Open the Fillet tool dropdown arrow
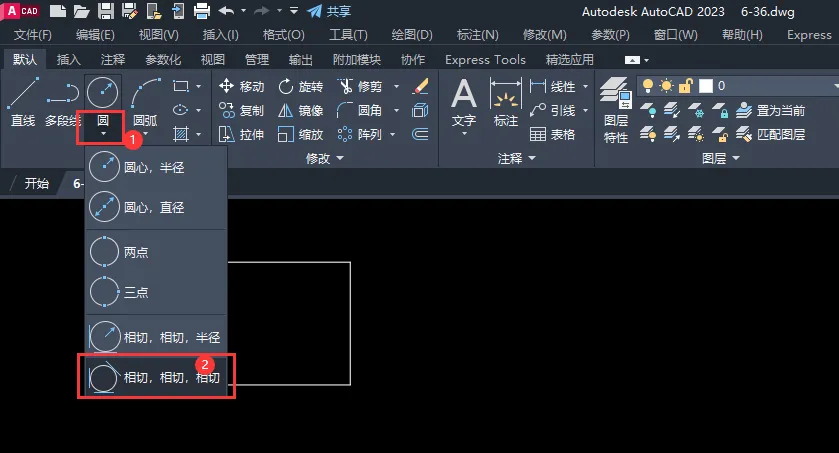 pos(396,110)
